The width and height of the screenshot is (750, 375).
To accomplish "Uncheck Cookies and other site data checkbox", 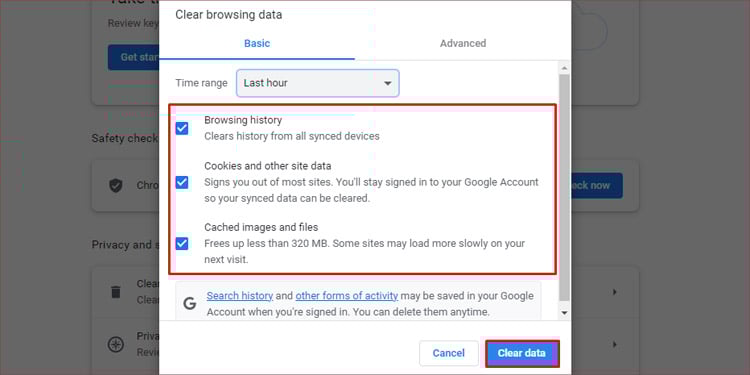I will tap(182, 182).
